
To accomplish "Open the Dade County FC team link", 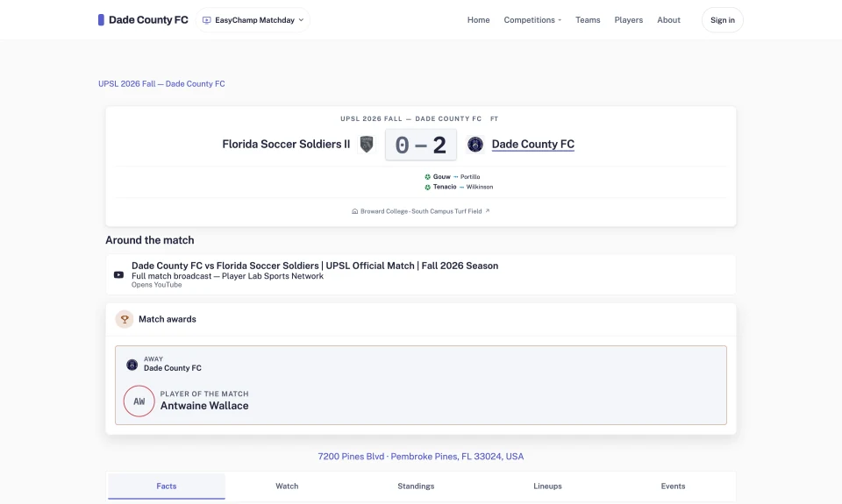I will (x=532, y=144).
